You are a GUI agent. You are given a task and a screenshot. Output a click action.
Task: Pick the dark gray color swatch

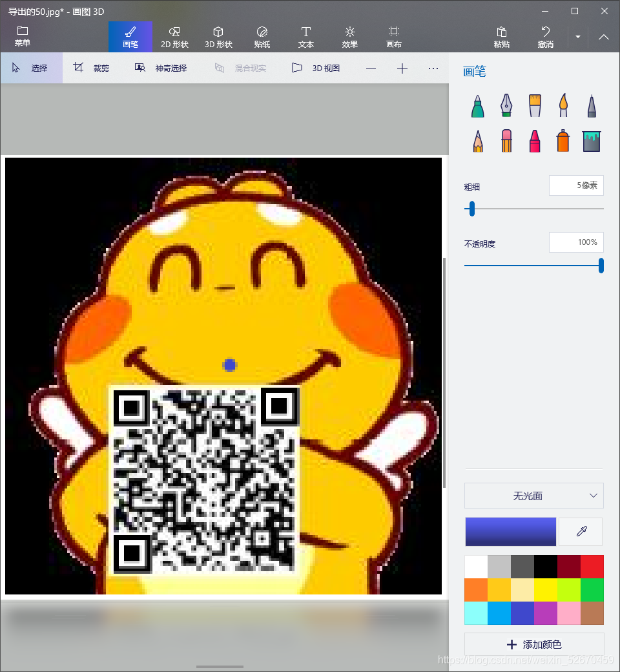coord(522,567)
